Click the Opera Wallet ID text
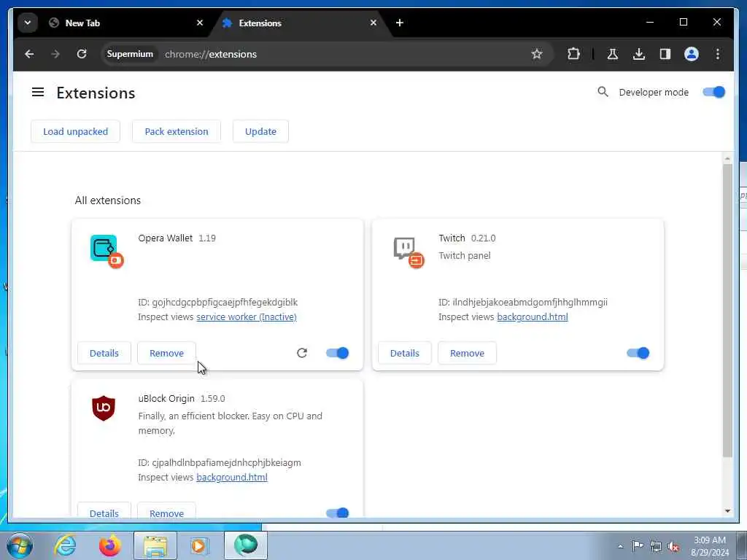 [x=217, y=302]
